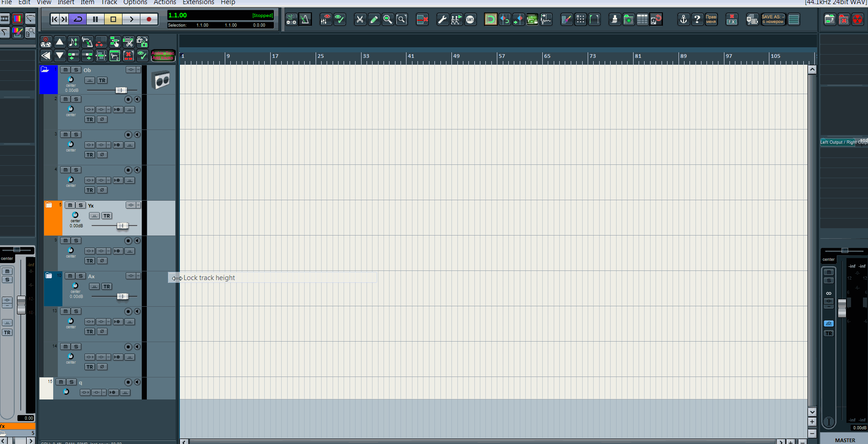Click the red X track delete icon

click(x=128, y=56)
